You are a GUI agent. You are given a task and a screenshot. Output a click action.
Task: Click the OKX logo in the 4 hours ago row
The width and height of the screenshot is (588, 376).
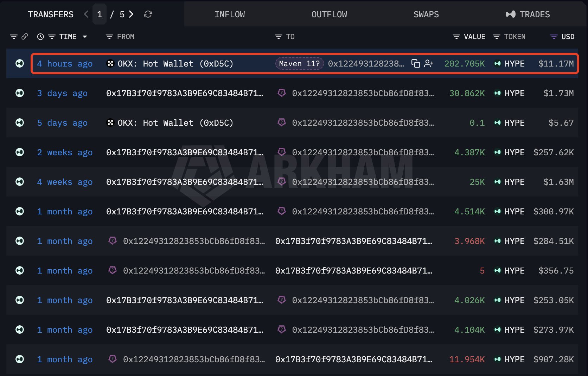[x=110, y=63]
